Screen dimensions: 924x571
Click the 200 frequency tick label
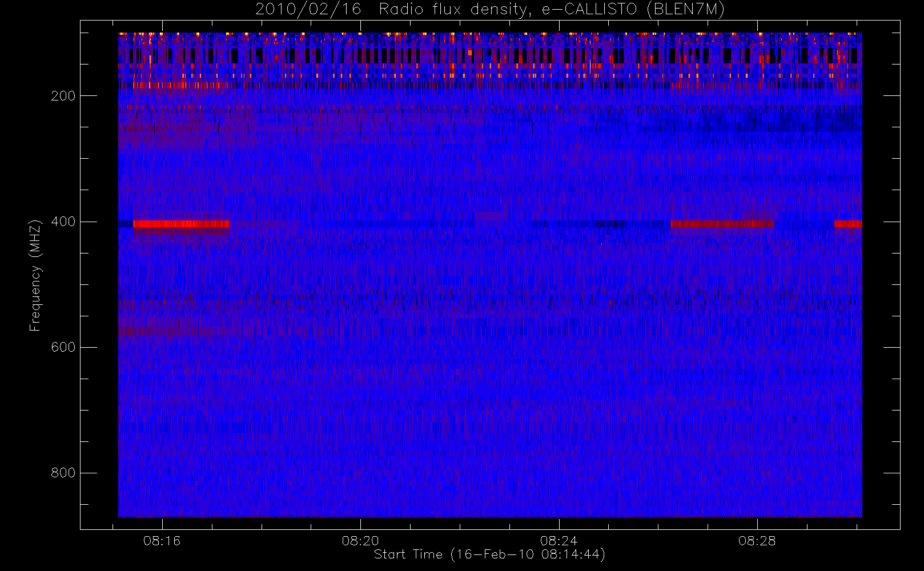click(63, 96)
